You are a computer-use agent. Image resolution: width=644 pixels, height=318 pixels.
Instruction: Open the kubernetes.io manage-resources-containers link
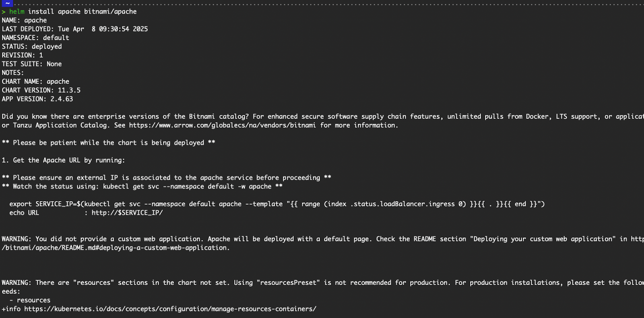pyautogui.click(x=170, y=309)
